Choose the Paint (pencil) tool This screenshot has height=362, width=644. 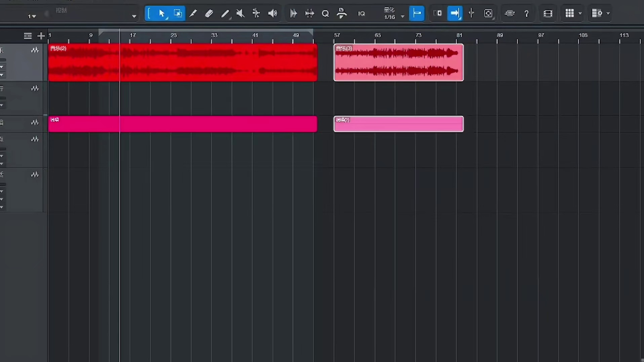pos(225,13)
